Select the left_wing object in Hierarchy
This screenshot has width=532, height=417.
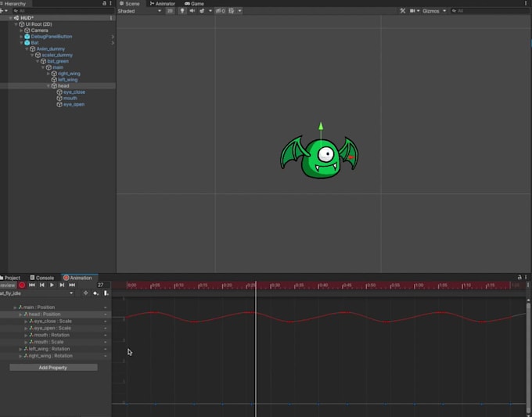tap(67, 80)
